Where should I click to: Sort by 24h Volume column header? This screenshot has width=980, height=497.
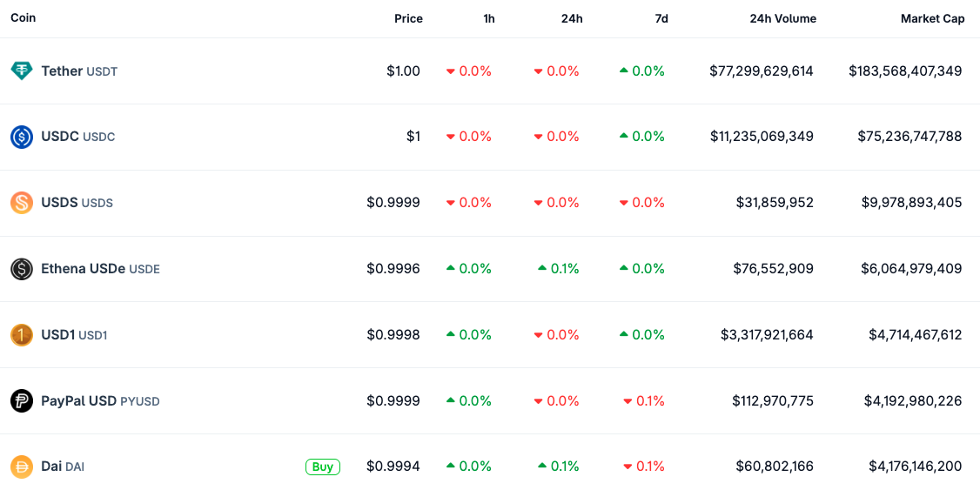click(x=782, y=18)
